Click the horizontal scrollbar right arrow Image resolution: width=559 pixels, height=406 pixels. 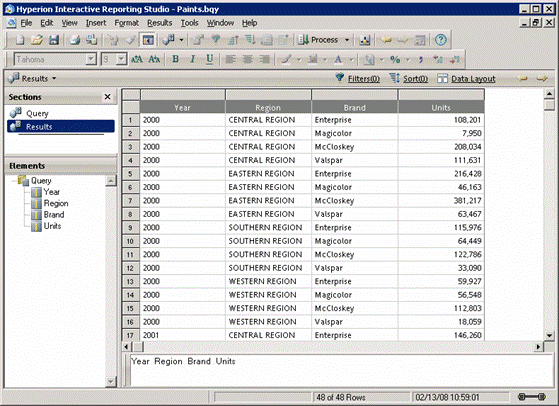tap(538, 346)
